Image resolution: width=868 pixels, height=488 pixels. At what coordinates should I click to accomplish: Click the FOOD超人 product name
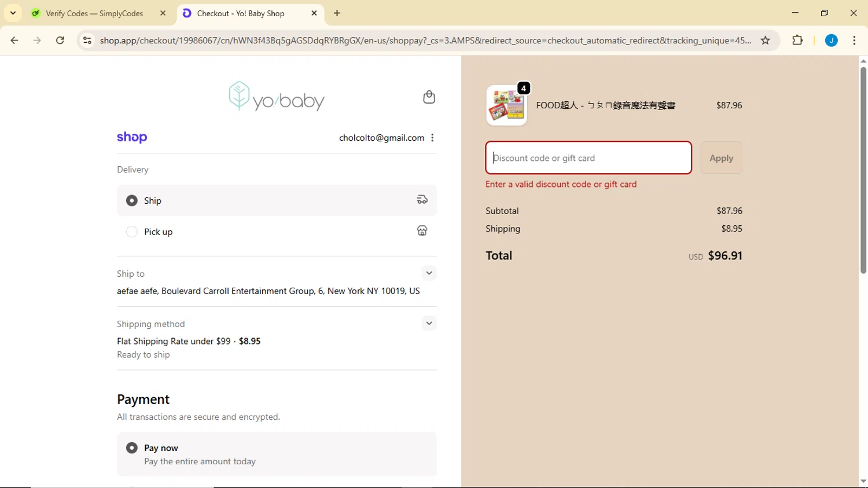(605, 105)
